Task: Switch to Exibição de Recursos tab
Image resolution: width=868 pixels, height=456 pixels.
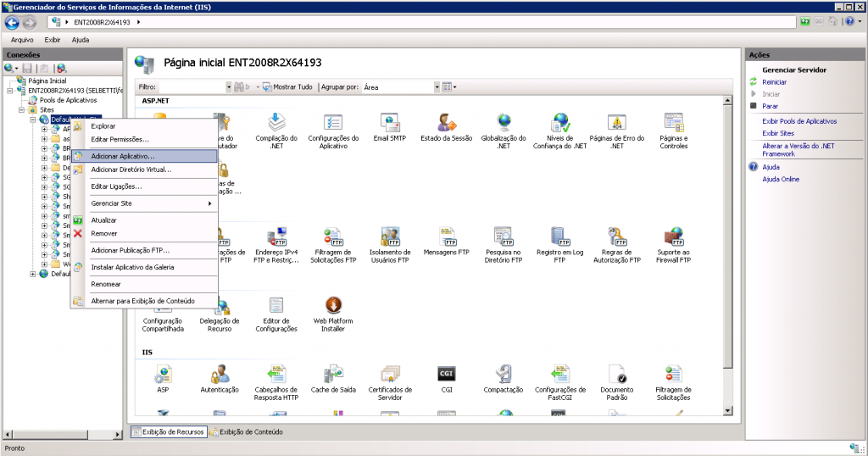Action: 169,431
